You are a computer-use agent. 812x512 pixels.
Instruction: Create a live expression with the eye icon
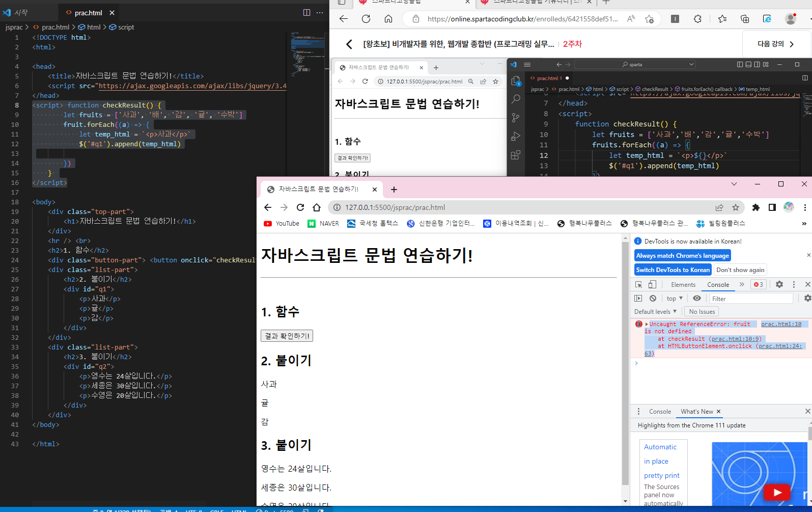(x=697, y=299)
